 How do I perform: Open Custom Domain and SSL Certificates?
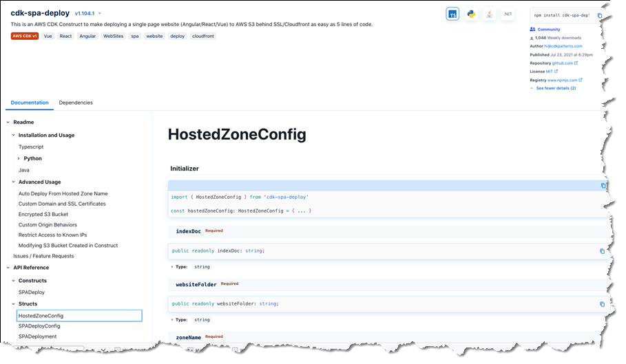click(x=62, y=204)
